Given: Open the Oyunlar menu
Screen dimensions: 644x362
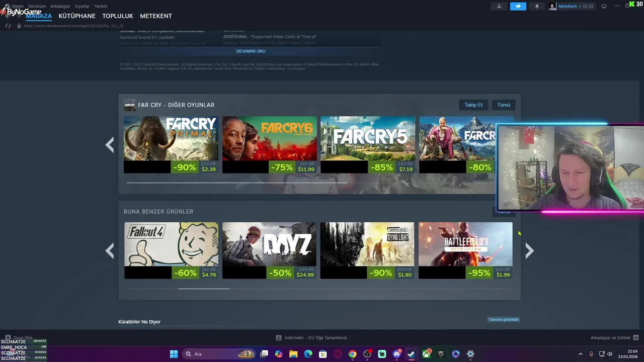Looking at the screenshot, I should pos(82,6).
